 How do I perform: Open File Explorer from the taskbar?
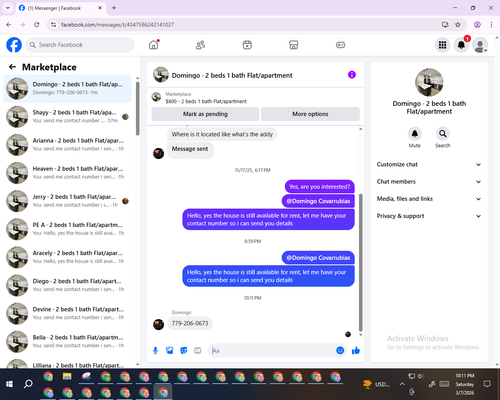(x=67, y=377)
